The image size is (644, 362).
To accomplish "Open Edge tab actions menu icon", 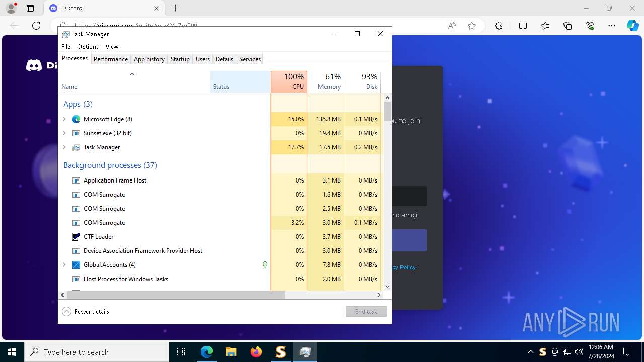I will 30,8.
